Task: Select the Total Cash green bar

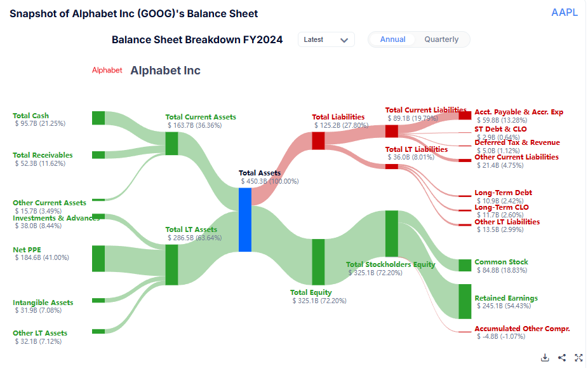Action: (98, 118)
